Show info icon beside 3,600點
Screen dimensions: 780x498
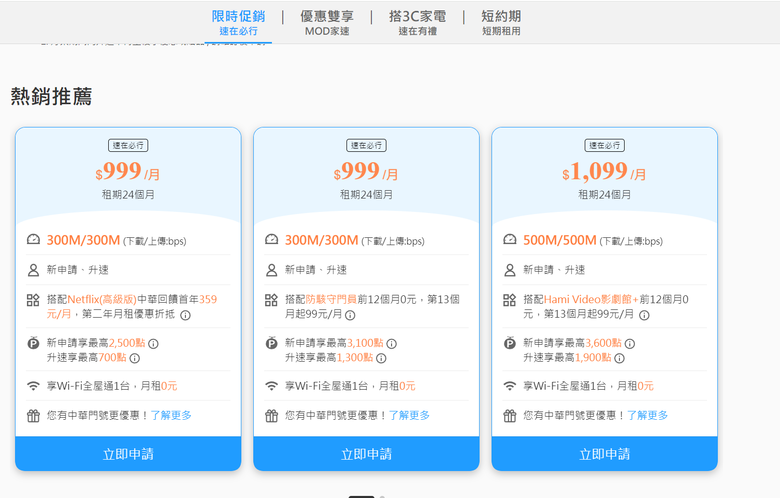click(x=630, y=344)
